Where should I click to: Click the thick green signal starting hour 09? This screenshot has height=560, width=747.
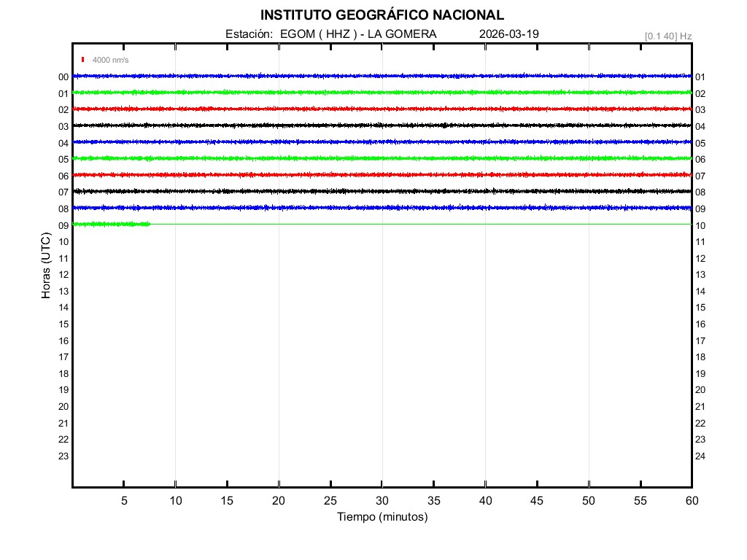[x=111, y=224]
